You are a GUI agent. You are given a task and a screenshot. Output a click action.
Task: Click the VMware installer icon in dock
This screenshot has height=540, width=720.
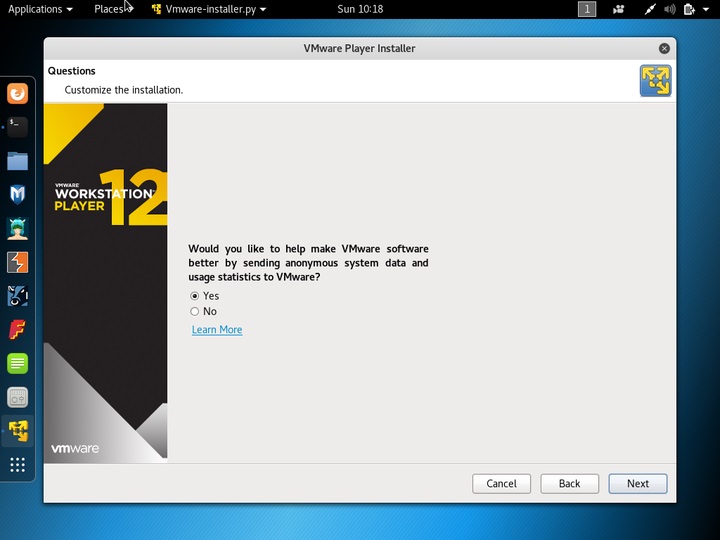[17, 431]
